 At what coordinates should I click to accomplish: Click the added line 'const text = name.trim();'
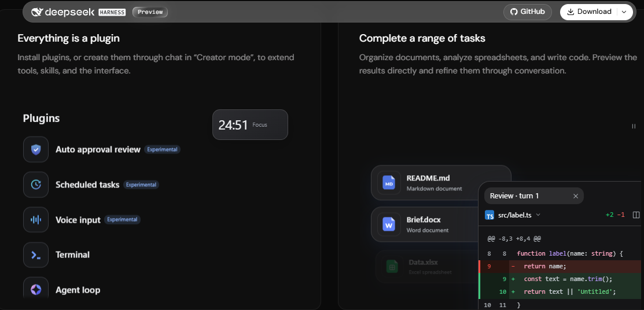(x=560, y=279)
